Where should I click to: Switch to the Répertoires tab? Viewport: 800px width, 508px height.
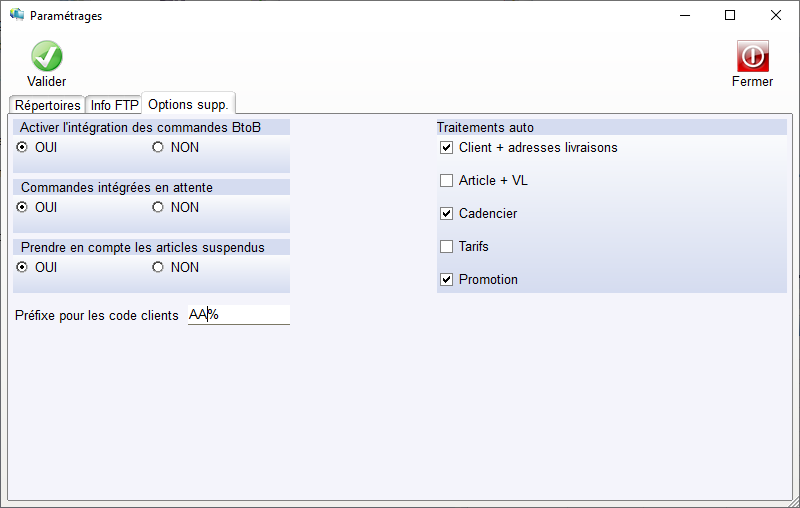click(47, 105)
